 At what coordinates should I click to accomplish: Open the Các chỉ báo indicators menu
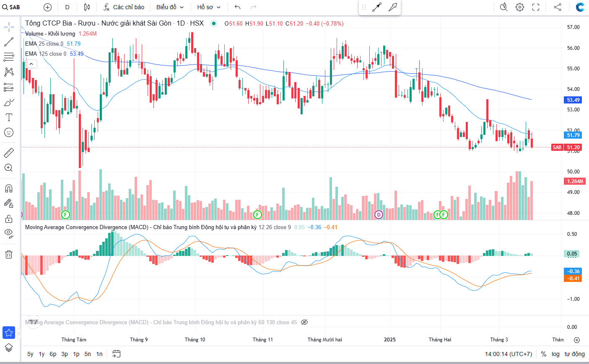pyautogui.click(x=124, y=7)
